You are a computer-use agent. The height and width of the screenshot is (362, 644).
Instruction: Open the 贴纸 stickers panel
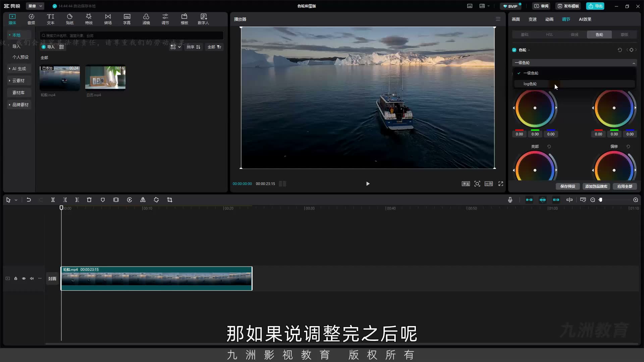coord(69,19)
